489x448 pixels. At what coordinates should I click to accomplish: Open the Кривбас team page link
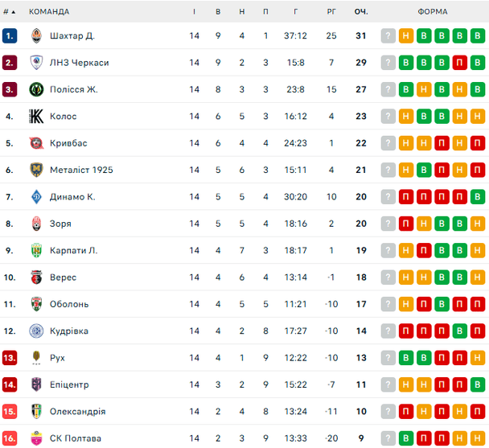pyautogui.click(x=68, y=143)
